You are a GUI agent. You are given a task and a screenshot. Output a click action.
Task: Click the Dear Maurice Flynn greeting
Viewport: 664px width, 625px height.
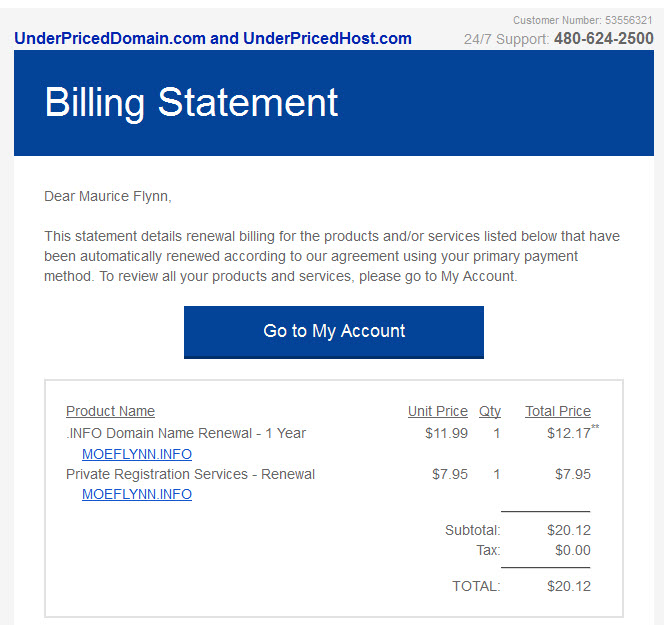click(x=108, y=196)
